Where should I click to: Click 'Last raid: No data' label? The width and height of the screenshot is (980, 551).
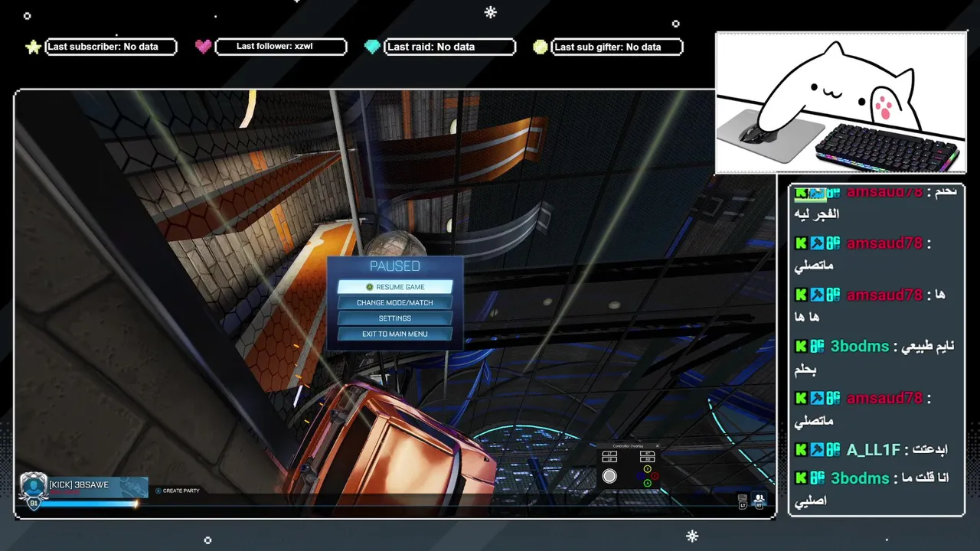click(x=431, y=47)
